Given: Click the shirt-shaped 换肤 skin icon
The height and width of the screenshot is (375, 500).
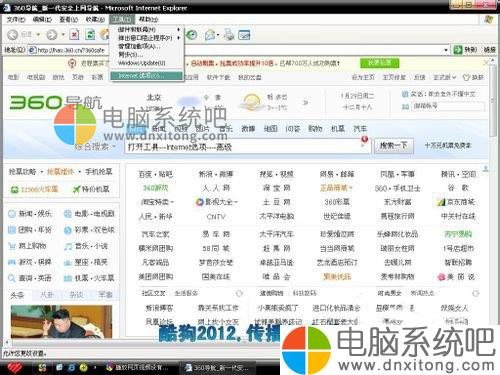Looking at the screenshot, I should click(x=466, y=77).
